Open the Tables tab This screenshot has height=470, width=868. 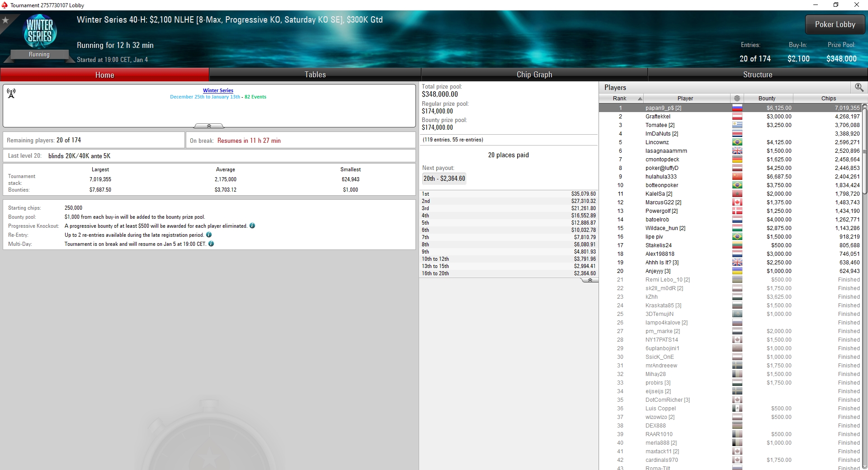coord(315,75)
